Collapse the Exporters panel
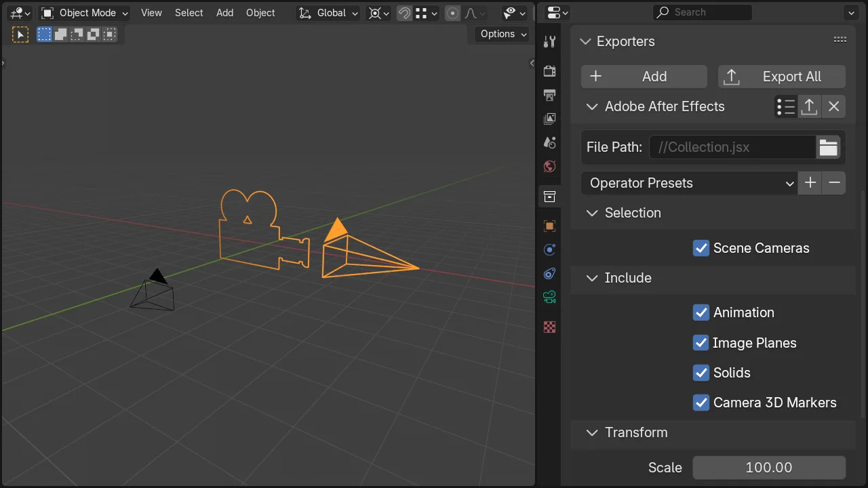Screen dimensions: 868x488 tap(586, 41)
